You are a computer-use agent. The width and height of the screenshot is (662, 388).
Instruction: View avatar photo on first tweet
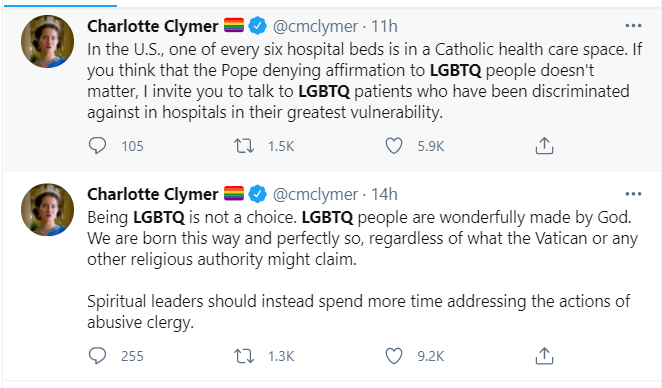click(47, 41)
